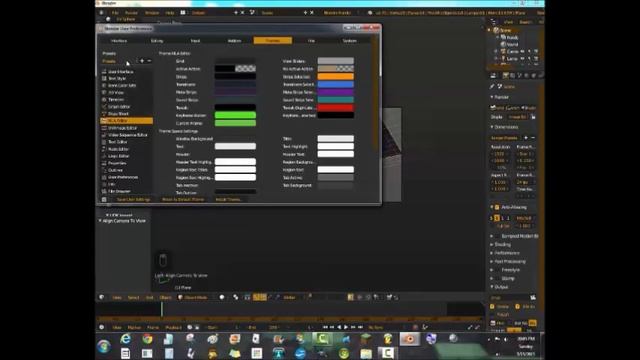Enable the Anti-Aliasing checkbox

[497, 207]
